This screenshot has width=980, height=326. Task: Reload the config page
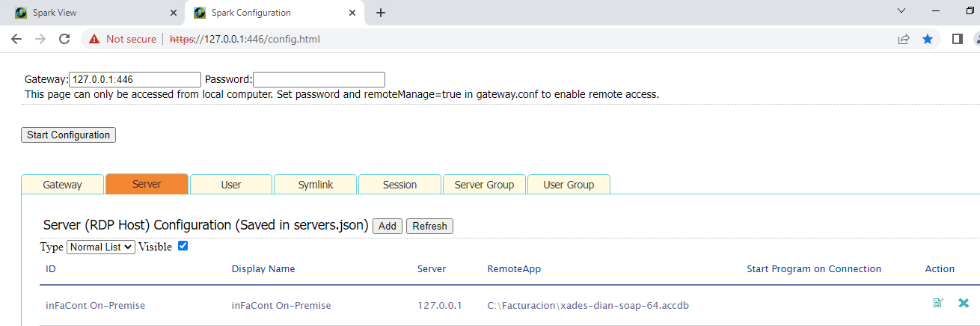[64, 39]
